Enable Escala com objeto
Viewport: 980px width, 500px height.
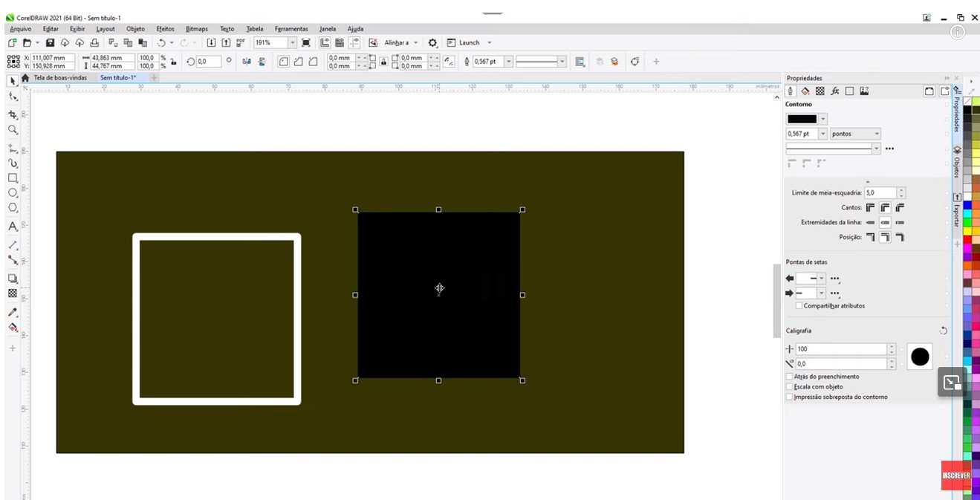[789, 386]
